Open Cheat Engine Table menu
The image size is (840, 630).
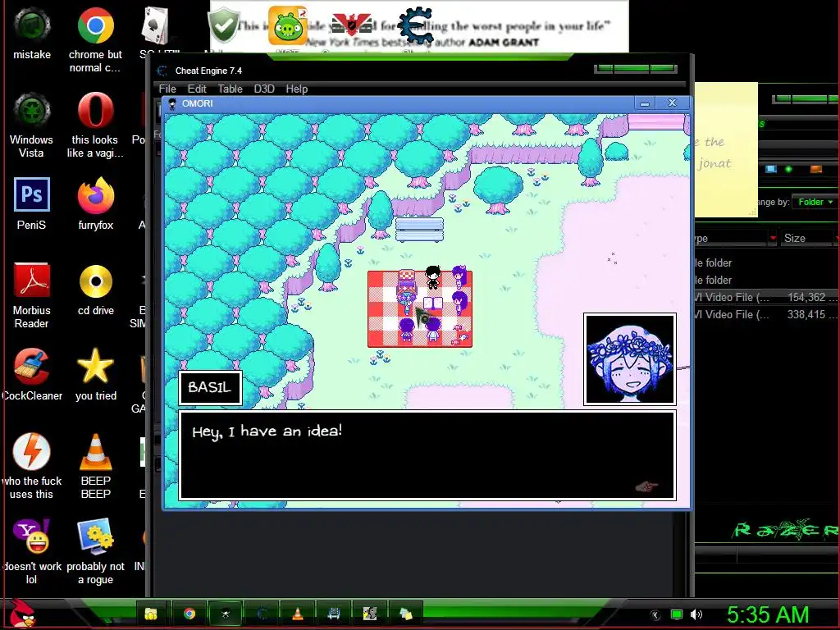click(230, 89)
